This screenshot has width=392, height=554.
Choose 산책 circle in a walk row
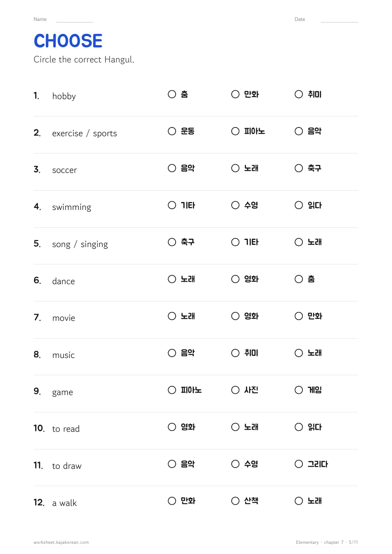tap(235, 501)
